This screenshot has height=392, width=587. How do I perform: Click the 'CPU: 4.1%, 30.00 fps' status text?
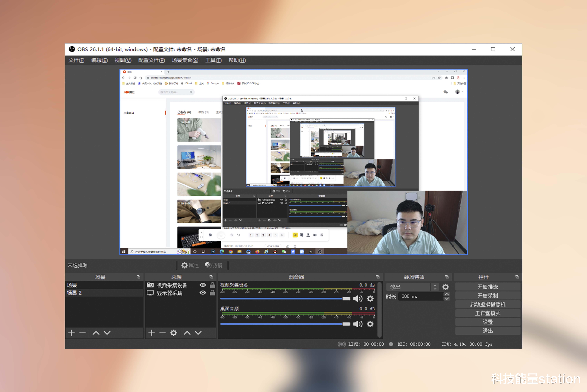tap(467, 344)
